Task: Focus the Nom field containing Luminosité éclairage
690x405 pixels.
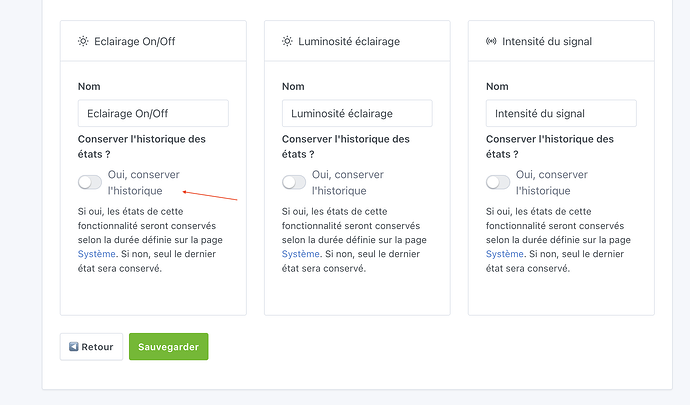Action: 357,113
